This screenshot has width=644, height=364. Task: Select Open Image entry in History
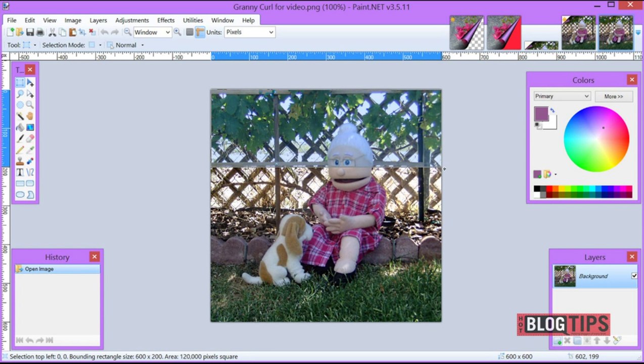pyautogui.click(x=57, y=269)
